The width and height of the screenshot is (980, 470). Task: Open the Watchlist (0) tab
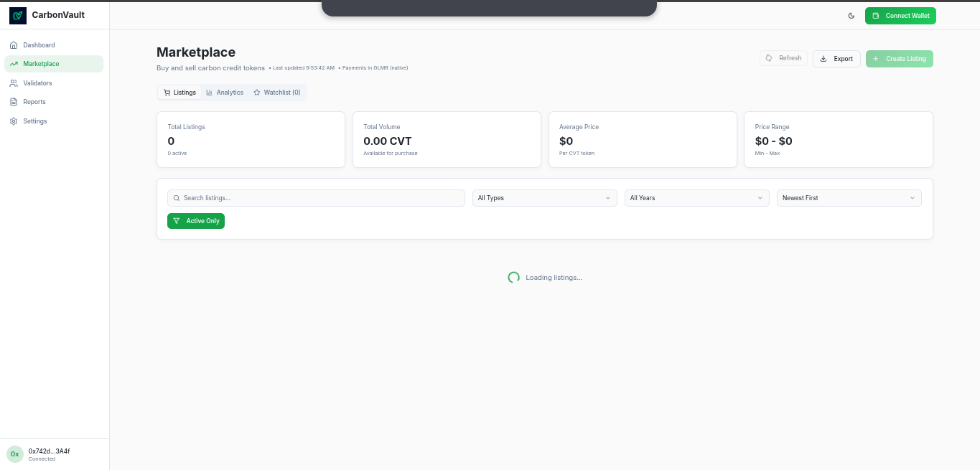coord(277,93)
